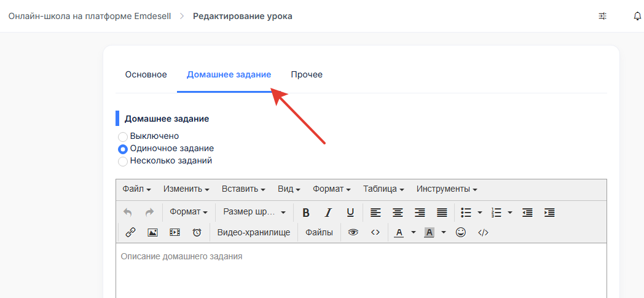Viewport: 644px width, 298px height.
Task: Open the Размер шрифта dropdown
Action: coord(254,212)
